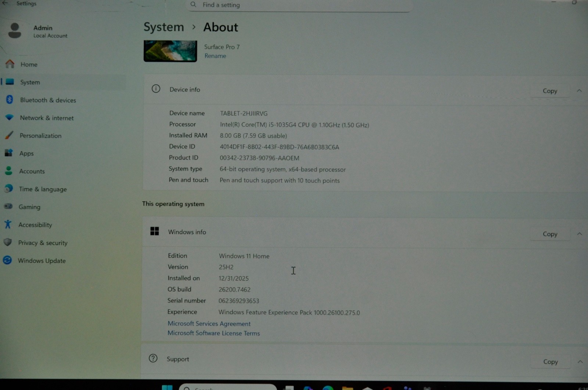Click the version value 25H2

click(x=226, y=267)
